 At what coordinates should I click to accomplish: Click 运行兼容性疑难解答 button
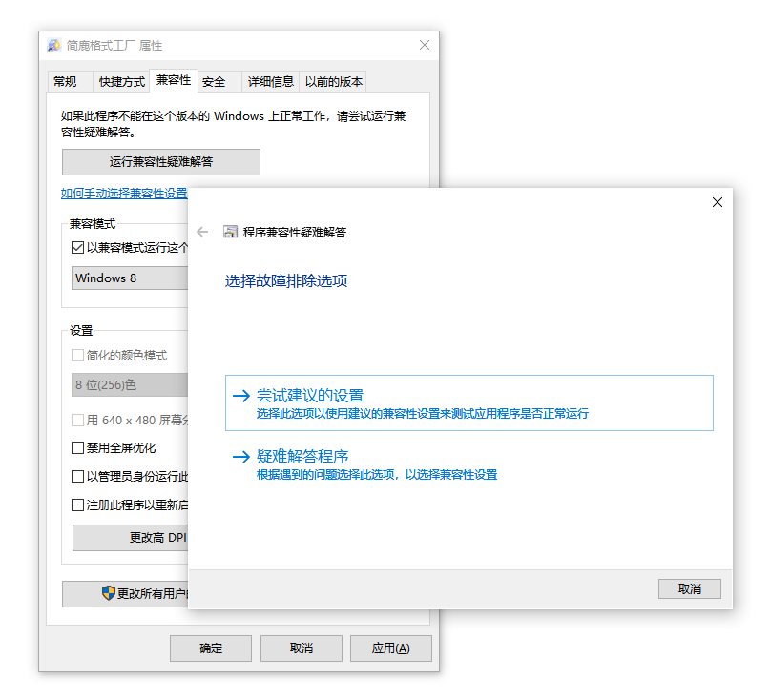click(160, 162)
